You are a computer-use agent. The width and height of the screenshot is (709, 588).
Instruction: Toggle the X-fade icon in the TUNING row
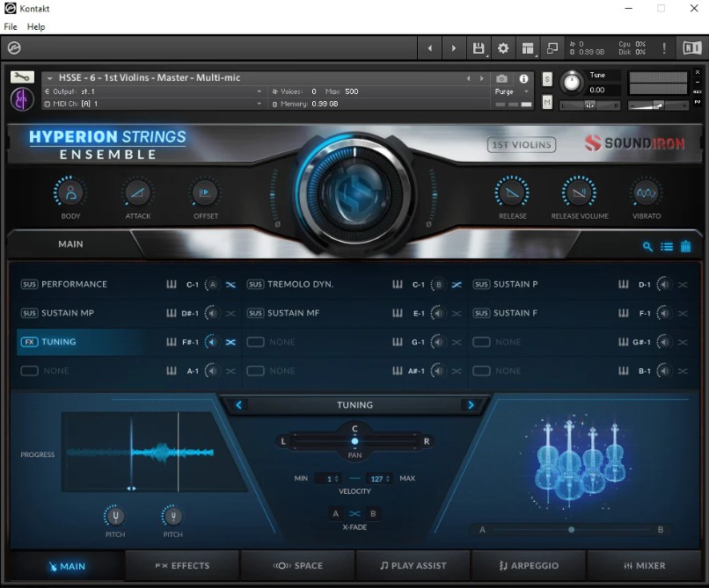(230, 342)
